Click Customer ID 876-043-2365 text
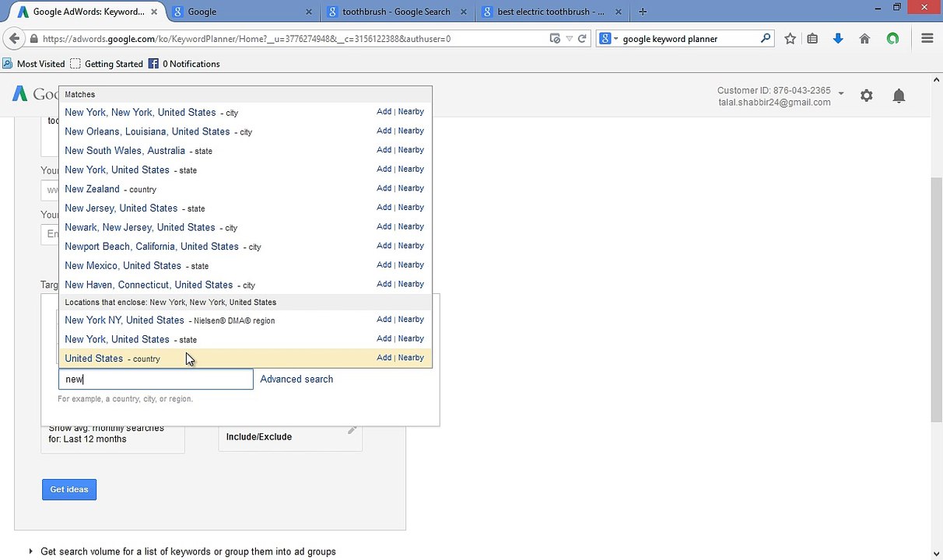 pos(773,90)
